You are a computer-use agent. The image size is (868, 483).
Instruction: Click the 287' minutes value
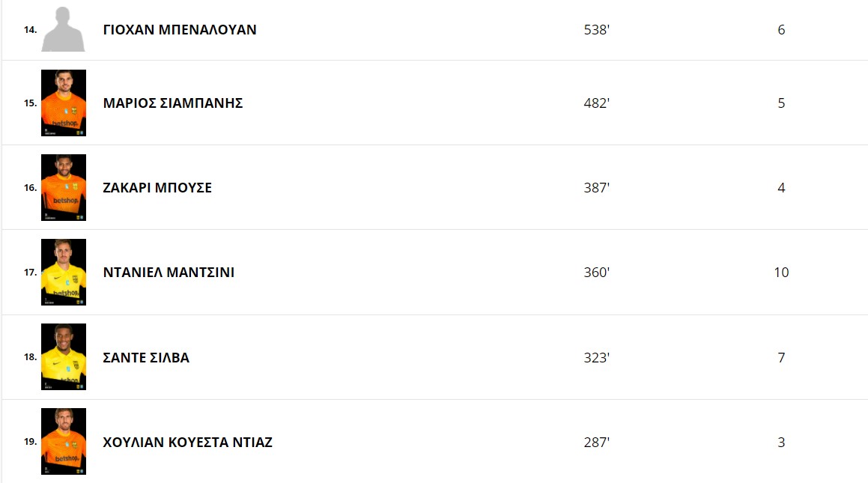pyautogui.click(x=597, y=443)
